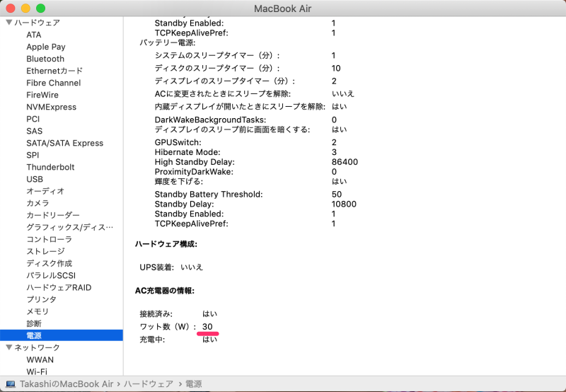The width and height of the screenshot is (566, 392).
Task: Collapse the ネットワーク section triangle
Action: [9, 347]
